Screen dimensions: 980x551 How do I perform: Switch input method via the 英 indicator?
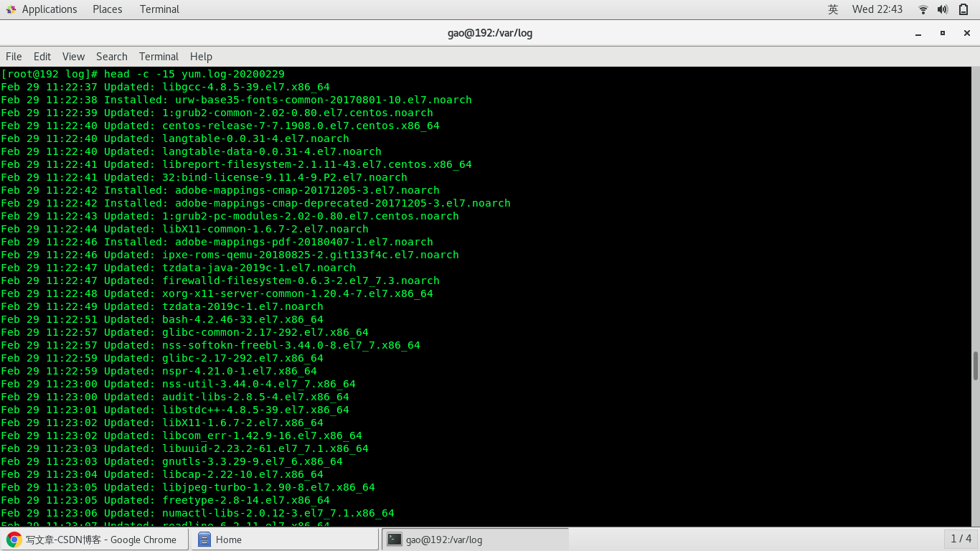(x=832, y=9)
